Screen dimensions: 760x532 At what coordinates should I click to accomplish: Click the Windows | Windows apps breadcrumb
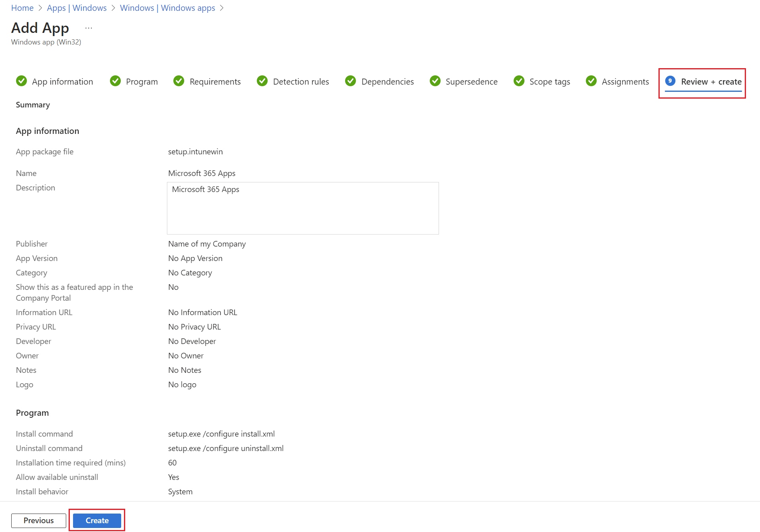pos(167,8)
